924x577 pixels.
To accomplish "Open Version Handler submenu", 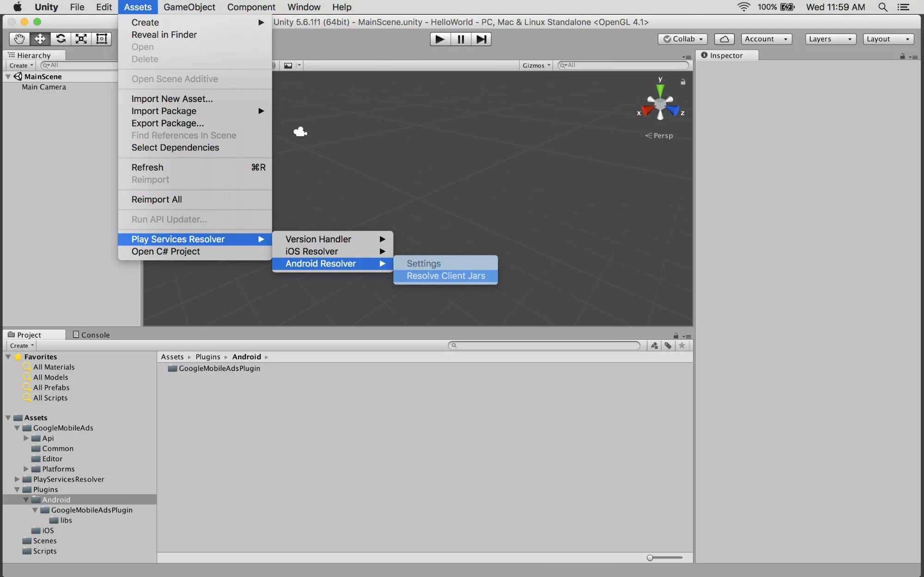I will (x=333, y=239).
